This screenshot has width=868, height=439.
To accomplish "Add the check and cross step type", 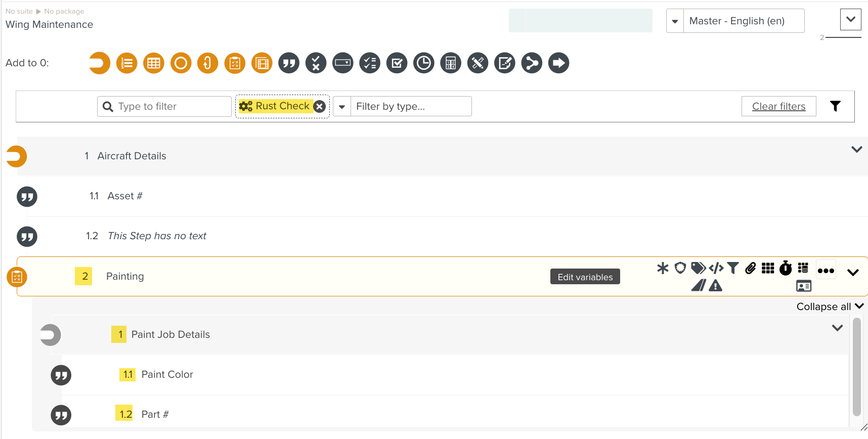I will (316, 63).
